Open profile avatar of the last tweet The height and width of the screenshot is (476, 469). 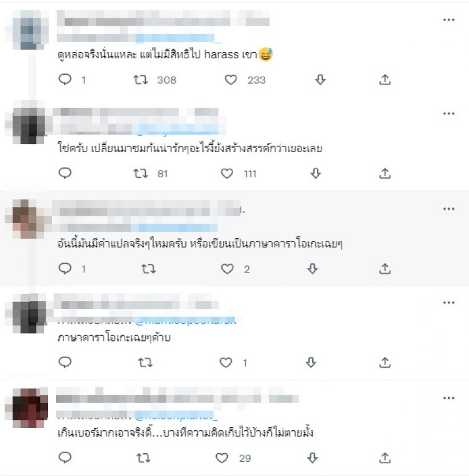pyautogui.click(x=30, y=408)
